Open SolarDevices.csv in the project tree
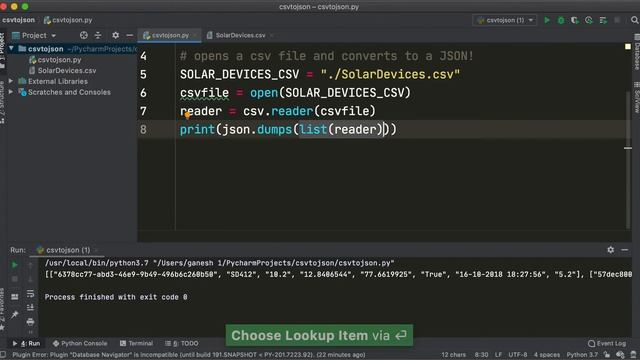 pyautogui.click(x=67, y=71)
